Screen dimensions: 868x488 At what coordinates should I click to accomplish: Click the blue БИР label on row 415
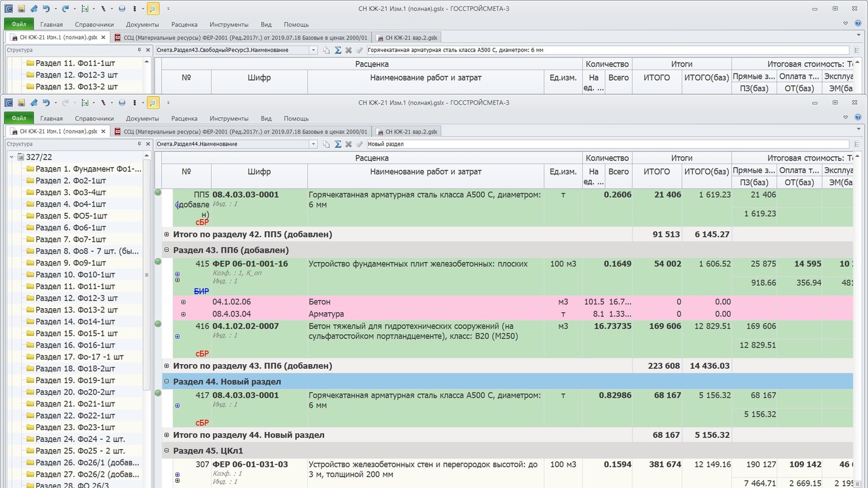[201, 291]
